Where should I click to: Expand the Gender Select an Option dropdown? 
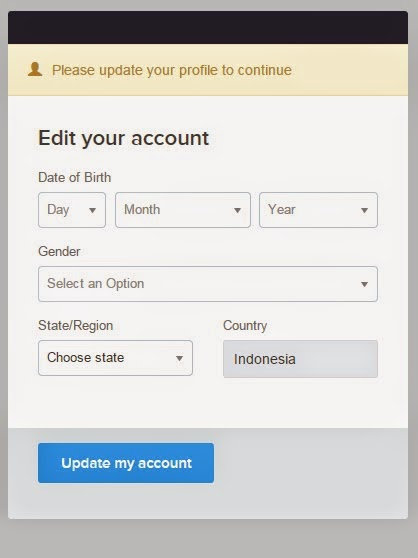point(208,284)
